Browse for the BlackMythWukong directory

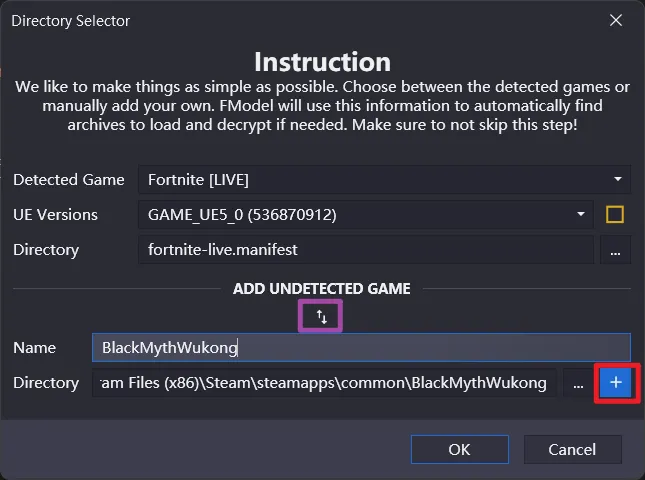tap(576, 383)
